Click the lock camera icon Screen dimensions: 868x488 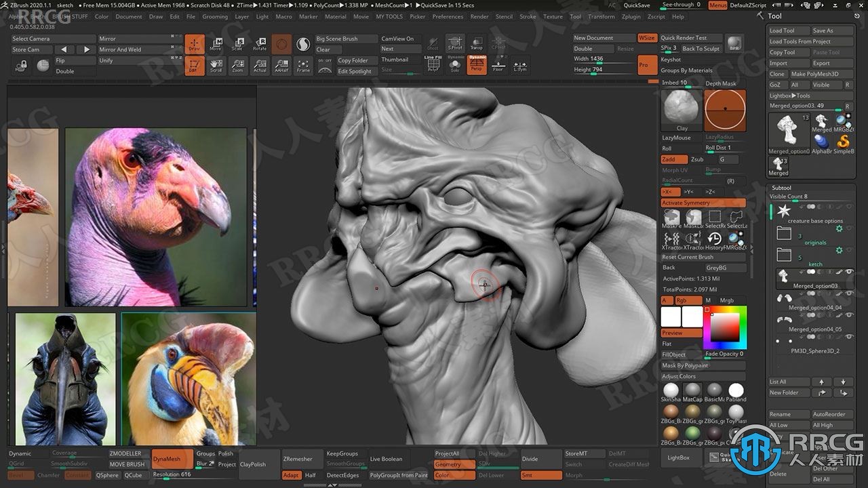click(22, 66)
